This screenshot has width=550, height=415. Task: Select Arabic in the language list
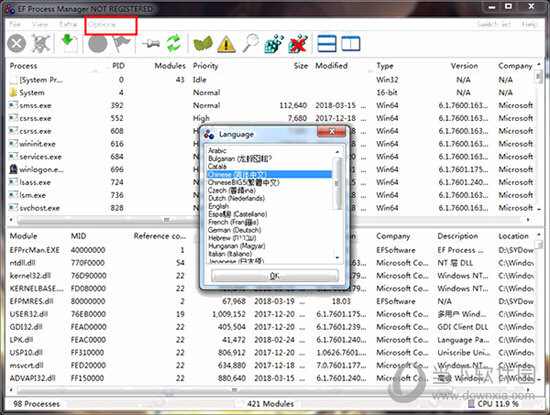pyautogui.click(x=217, y=150)
